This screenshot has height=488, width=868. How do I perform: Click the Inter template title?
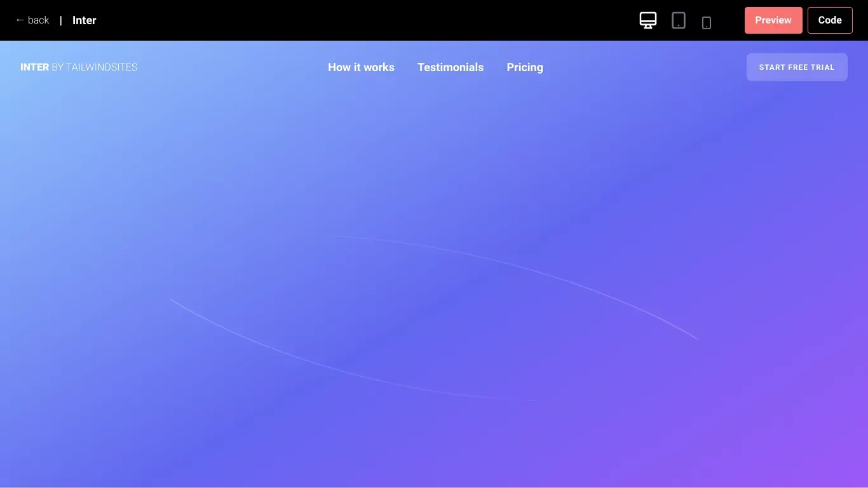(85, 20)
